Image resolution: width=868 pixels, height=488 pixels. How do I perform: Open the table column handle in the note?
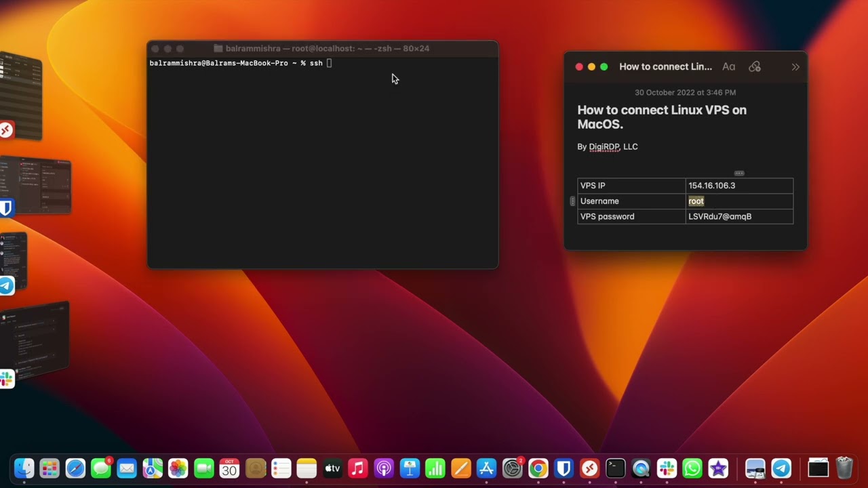[x=739, y=174]
